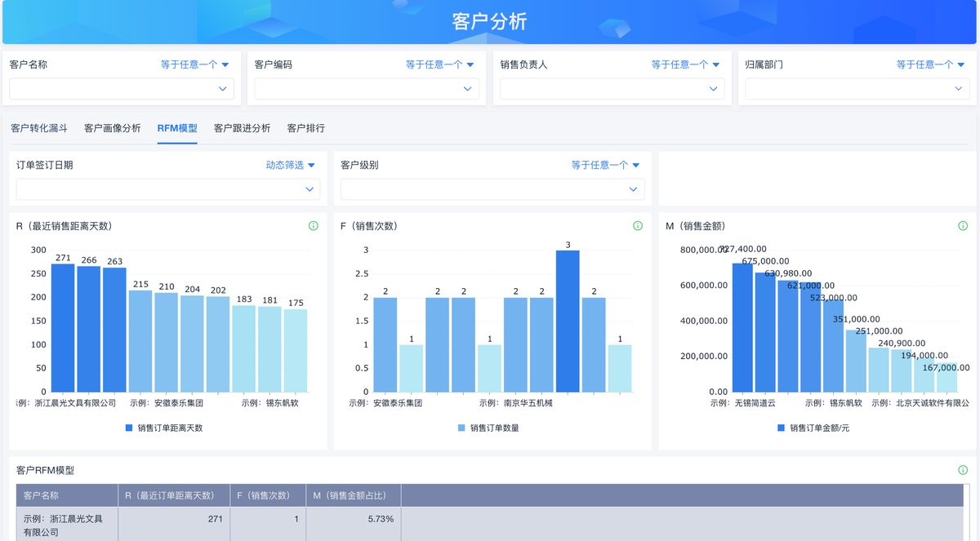The height and width of the screenshot is (541, 980).
Task: Expand the 客户名称 value select box
Action: [122, 88]
